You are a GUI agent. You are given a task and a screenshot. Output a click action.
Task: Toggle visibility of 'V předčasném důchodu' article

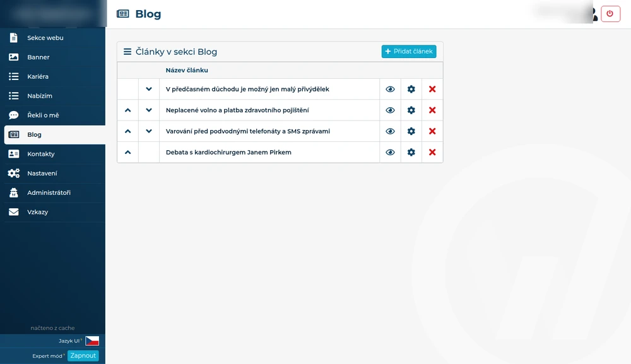pos(390,89)
